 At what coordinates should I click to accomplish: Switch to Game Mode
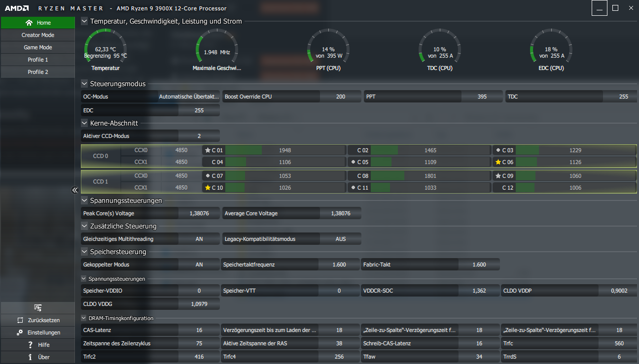click(37, 47)
